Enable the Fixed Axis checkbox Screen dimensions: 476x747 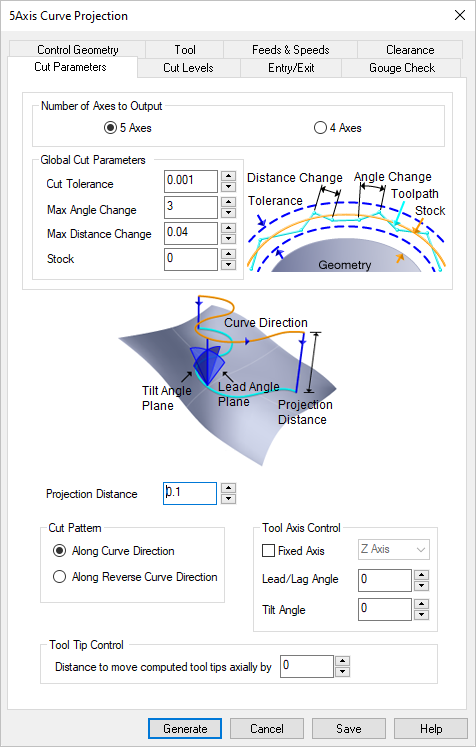[x=294, y=551]
